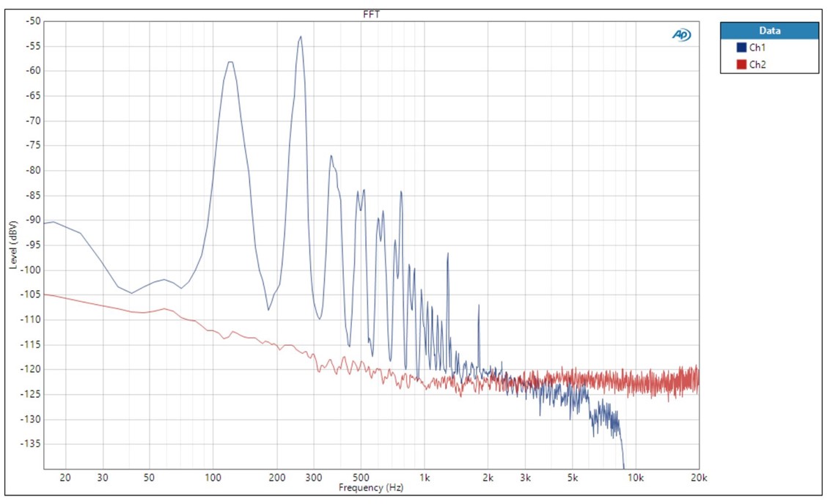Click the -100 tick on level axis
The height and width of the screenshot is (504, 830).
click(31, 270)
